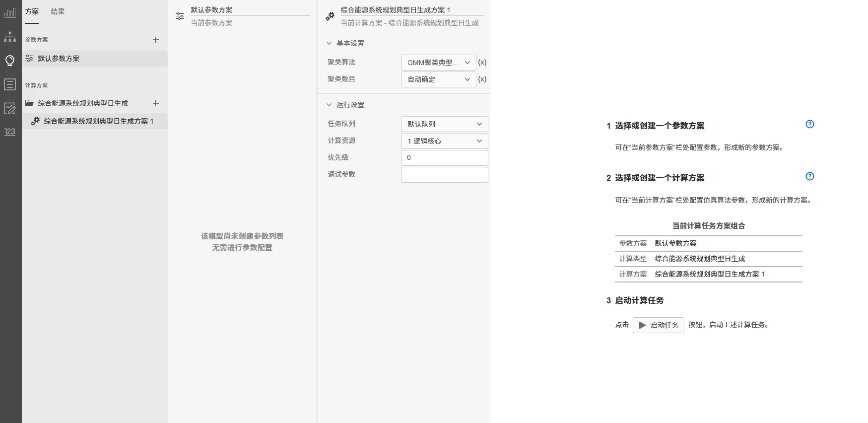This screenshot has width=868, height=423.
Task: Click the gears icon beside 综合能源系统规划典型日生成方案 1 header
Action: pos(330,16)
